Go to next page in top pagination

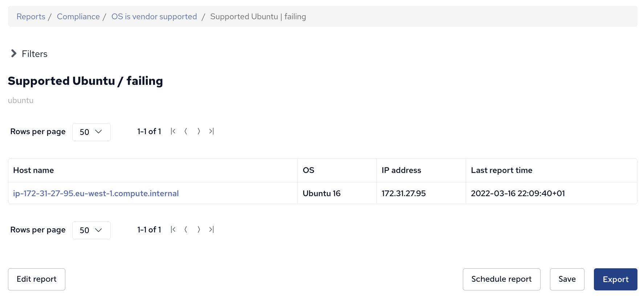pos(199,131)
